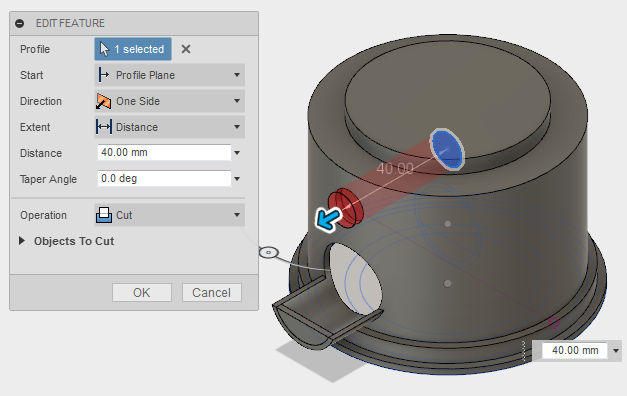Open the Start dropdown showing Profile Plane
The image size is (627, 396).
pos(170,75)
